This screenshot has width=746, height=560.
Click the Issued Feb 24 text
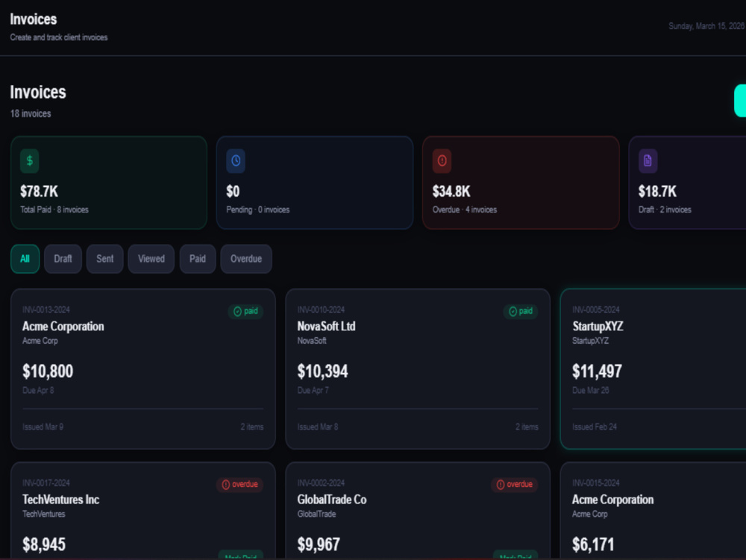pos(595,427)
